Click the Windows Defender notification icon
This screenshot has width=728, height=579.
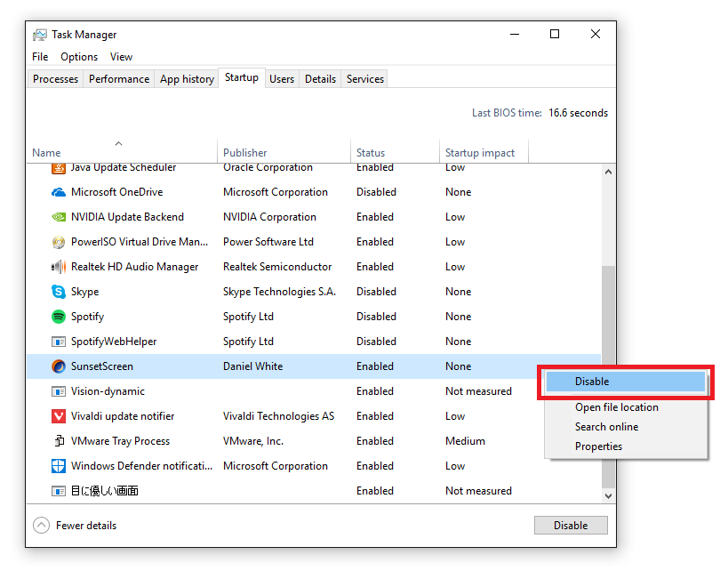(58, 466)
